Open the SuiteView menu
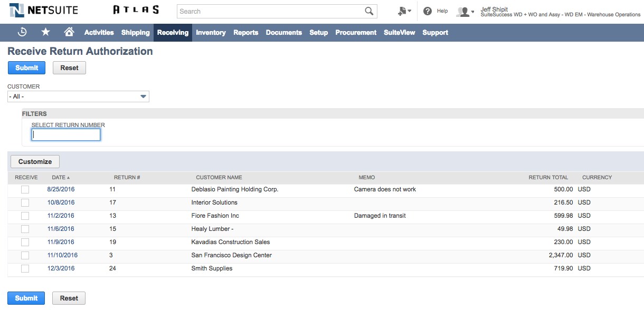Viewport: 644px width, 310px height. [x=400, y=32]
